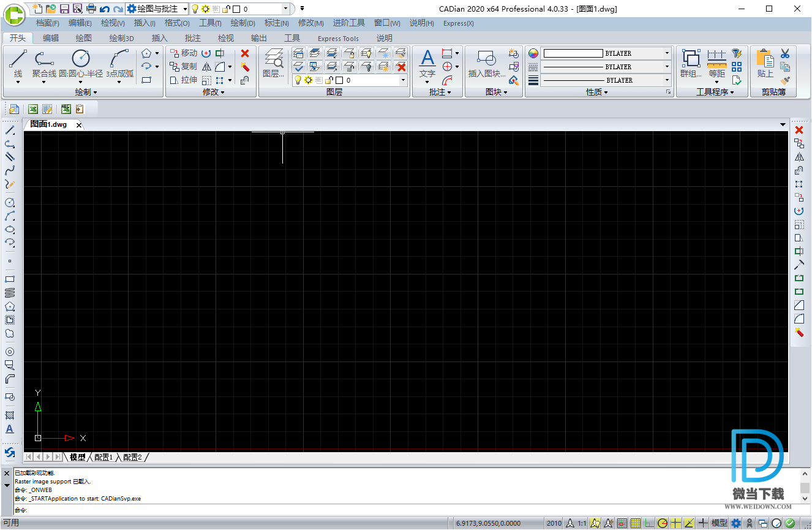The height and width of the screenshot is (530, 812).
Task: Expand the color BYLAYER dropdown
Action: click(667, 53)
